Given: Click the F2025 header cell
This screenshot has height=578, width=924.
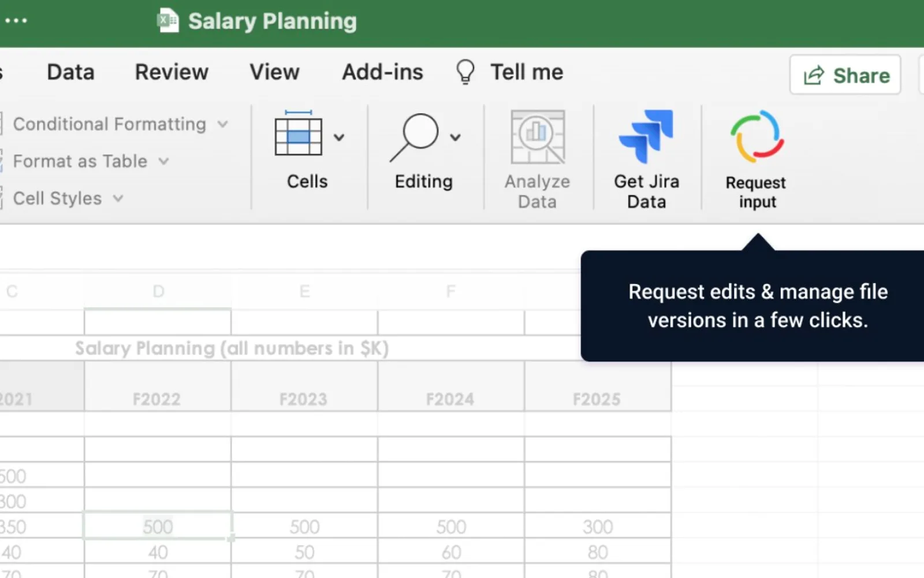Looking at the screenshot, I should pyautogui.click(x=598, y=386).
